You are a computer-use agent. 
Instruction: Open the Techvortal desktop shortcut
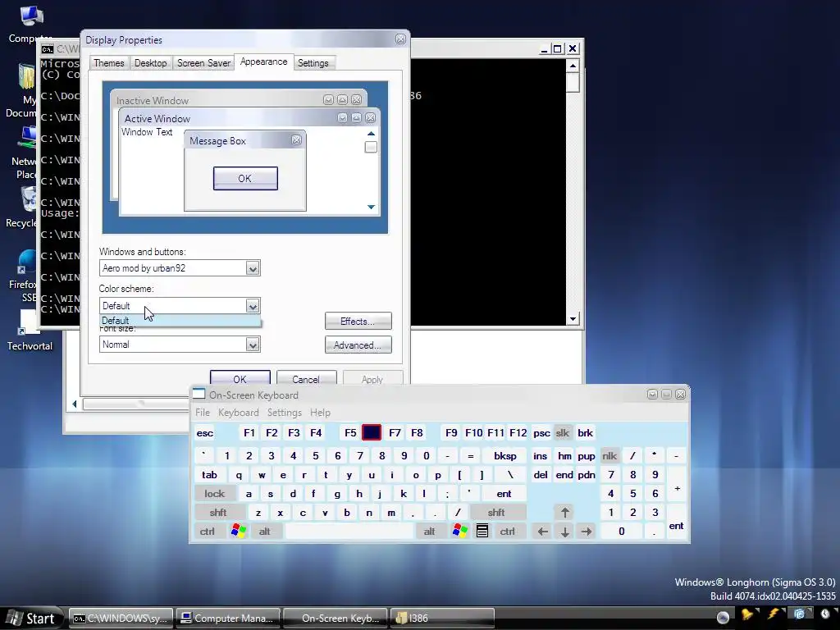[x=30, y=332]
